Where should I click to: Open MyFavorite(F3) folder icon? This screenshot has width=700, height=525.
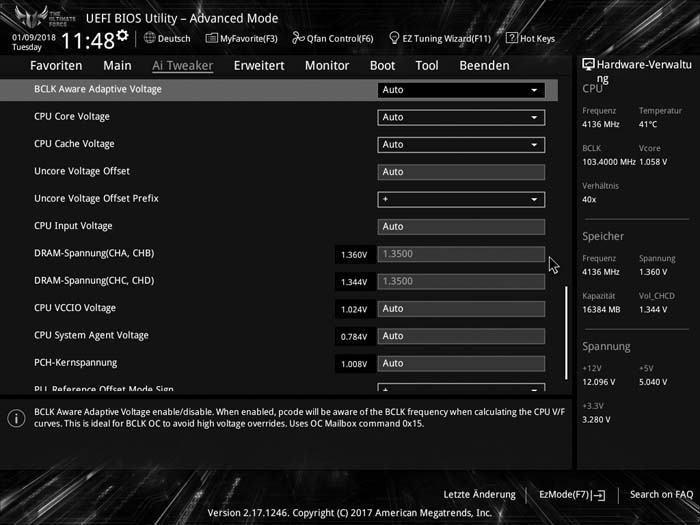[211, 38]
